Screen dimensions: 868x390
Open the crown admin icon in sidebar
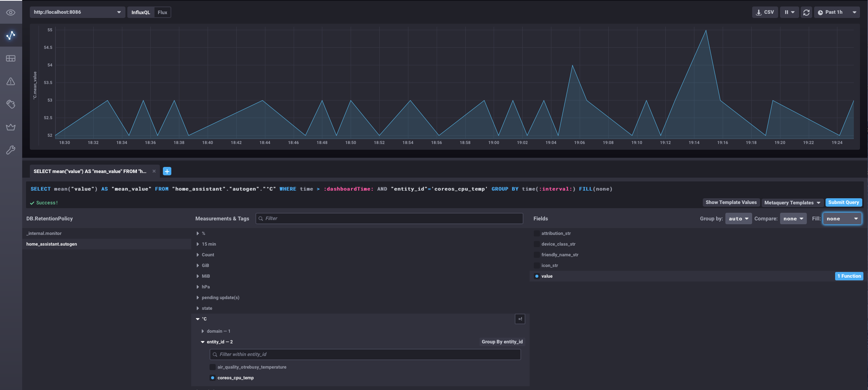pyautogui.click(x=11, y=127)
